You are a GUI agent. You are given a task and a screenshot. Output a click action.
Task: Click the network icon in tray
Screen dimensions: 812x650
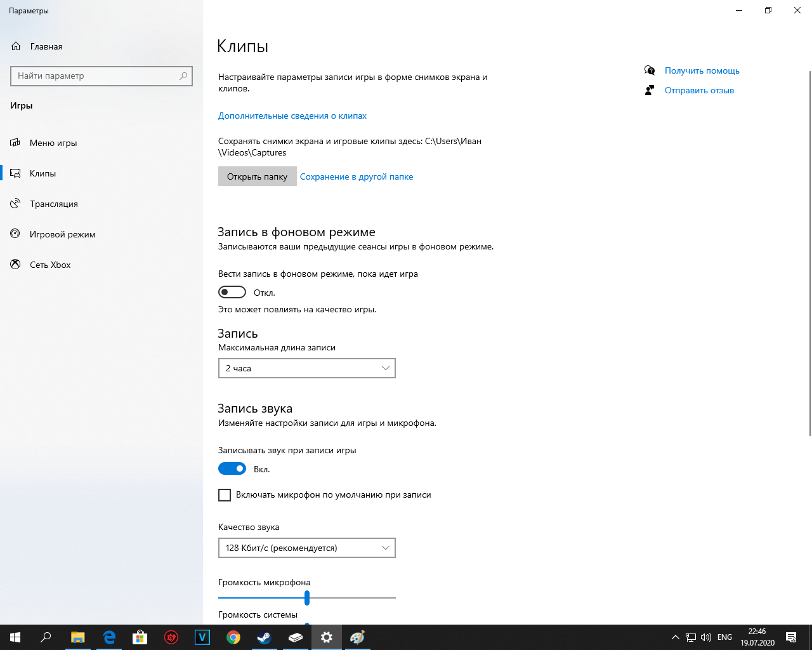690,637
